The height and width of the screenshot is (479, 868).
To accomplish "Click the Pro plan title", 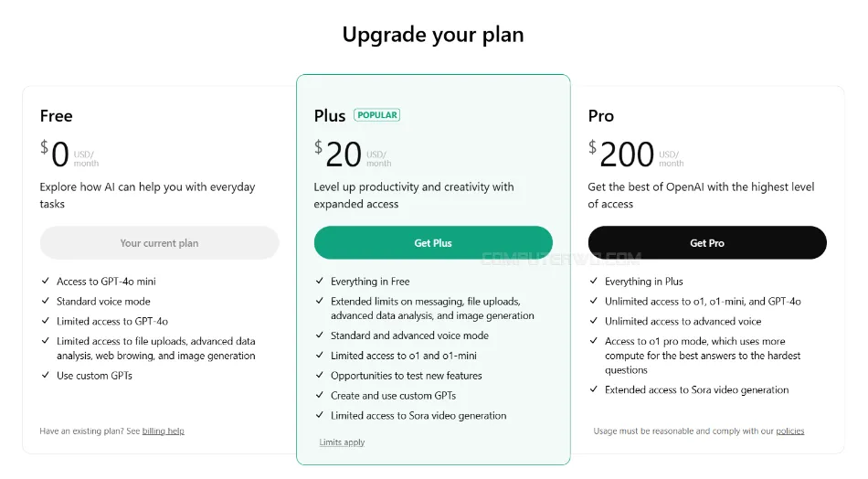I will point(600,116).
